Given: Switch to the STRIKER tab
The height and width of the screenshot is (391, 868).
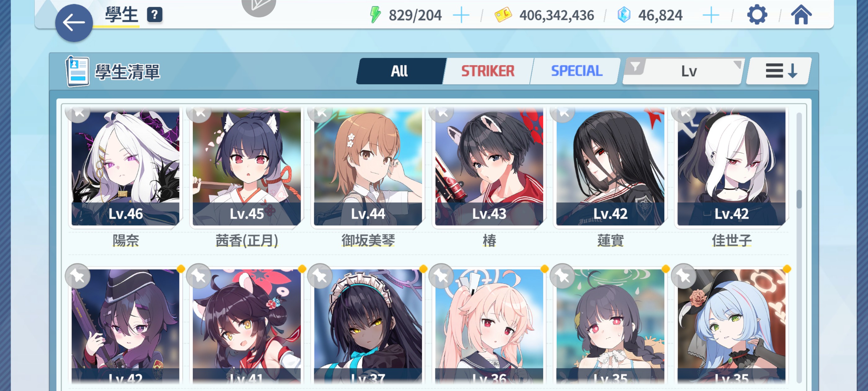Looking at the screenshot, I should [488, 71].
